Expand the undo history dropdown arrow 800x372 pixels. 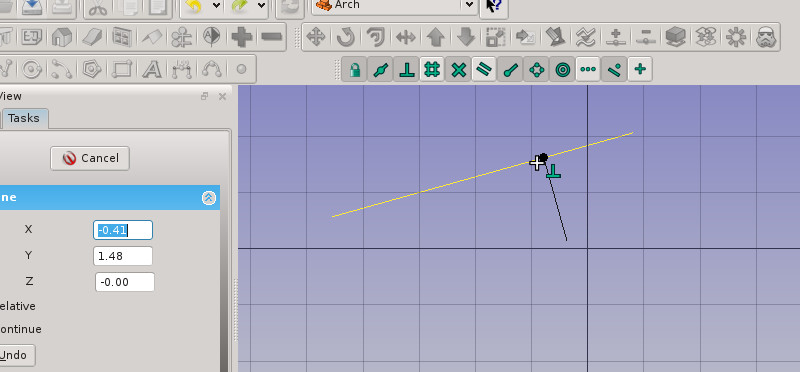click(216, 6)
